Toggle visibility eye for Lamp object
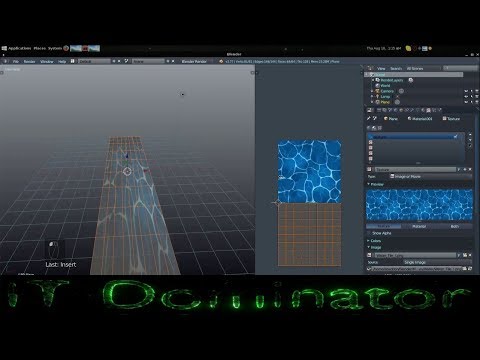480x360 pixels. tap(466, 96)
